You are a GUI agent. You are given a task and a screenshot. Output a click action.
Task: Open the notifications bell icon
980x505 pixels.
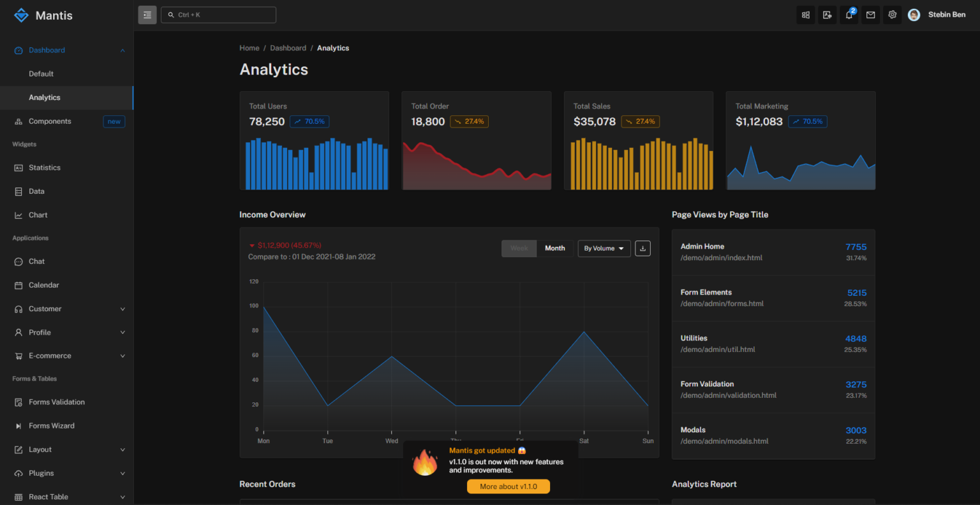tap(849, 15)
